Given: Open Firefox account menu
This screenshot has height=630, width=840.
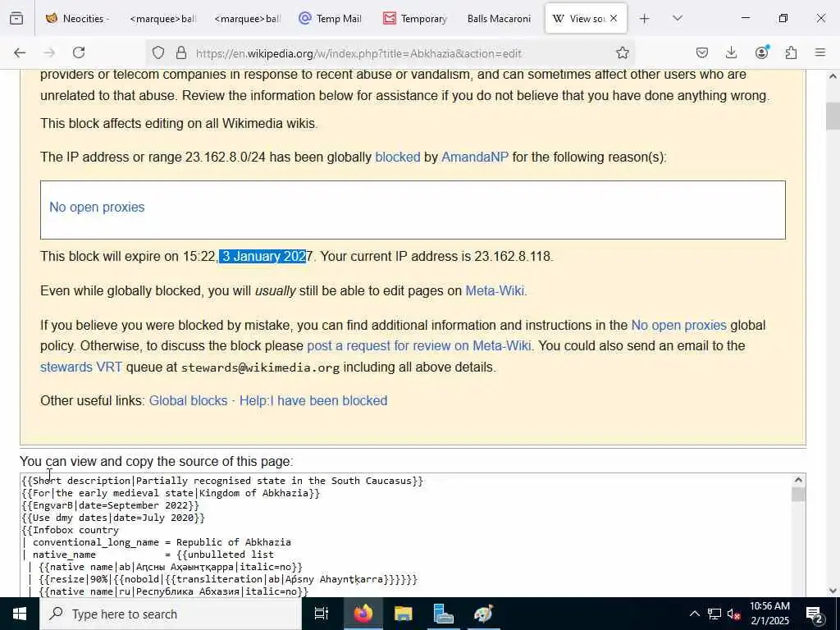Looking at the screenshot, I should 761,52.
